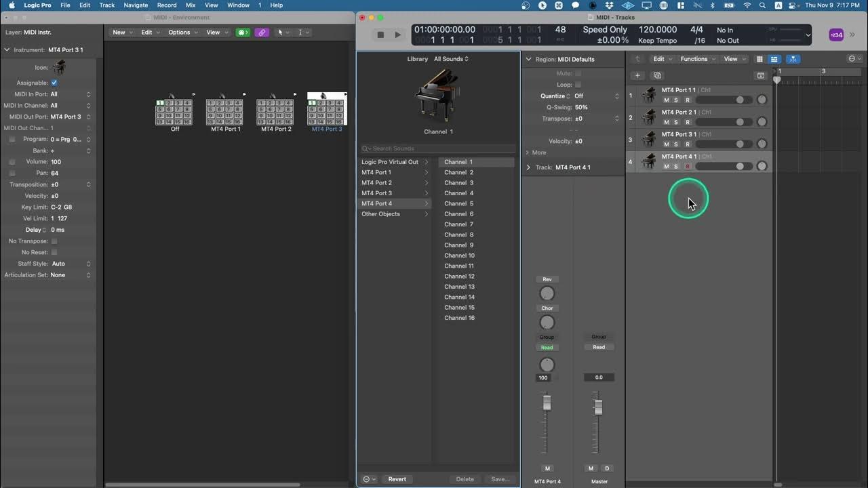Select the MT4 Port 2 multi-instrument object

coord(276,112)
